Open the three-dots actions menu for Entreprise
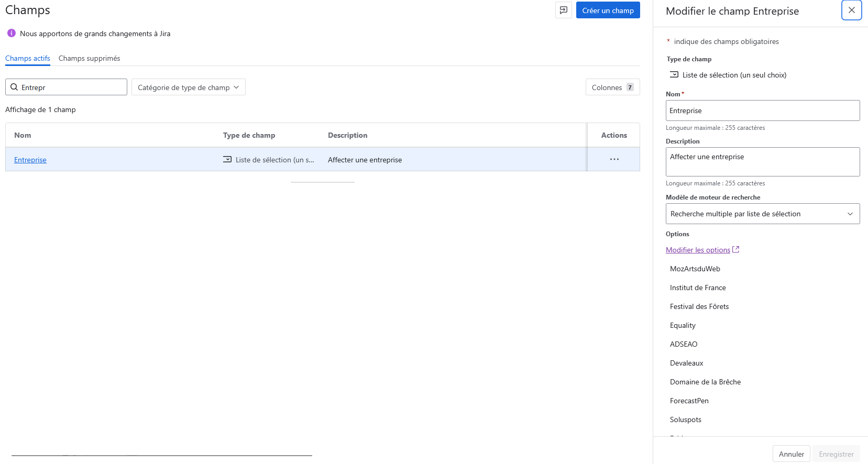This screenshot has height=464, width=868. (x=614, y=159)
